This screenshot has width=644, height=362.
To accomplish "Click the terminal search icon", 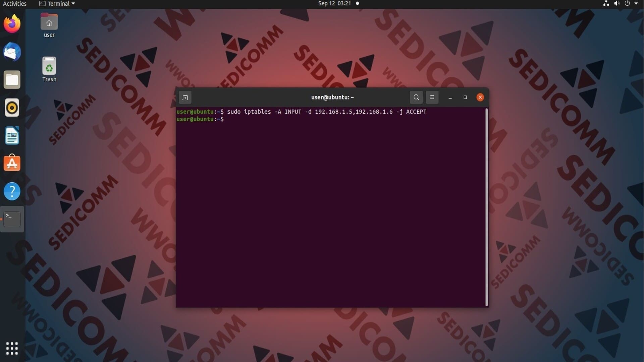I will click(x=416, y=97).
